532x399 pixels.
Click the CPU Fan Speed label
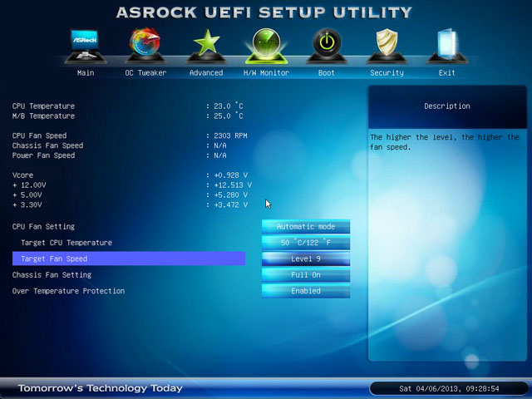(39, 135)
